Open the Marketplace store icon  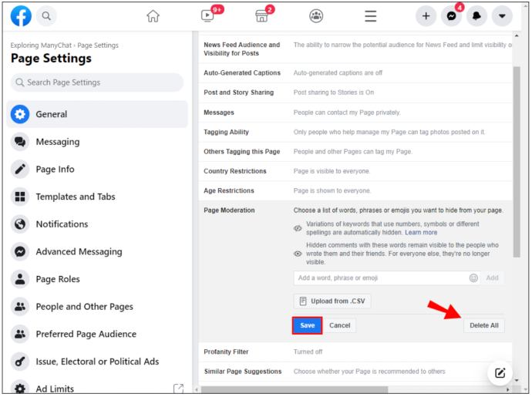261,16
